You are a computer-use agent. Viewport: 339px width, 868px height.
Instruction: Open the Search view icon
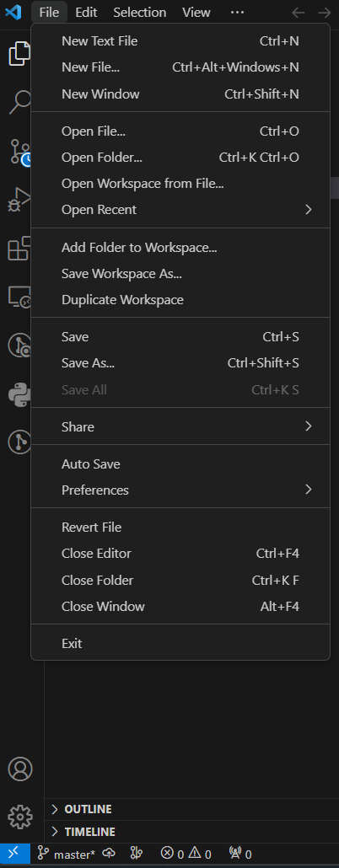click(x=20, y=102)
